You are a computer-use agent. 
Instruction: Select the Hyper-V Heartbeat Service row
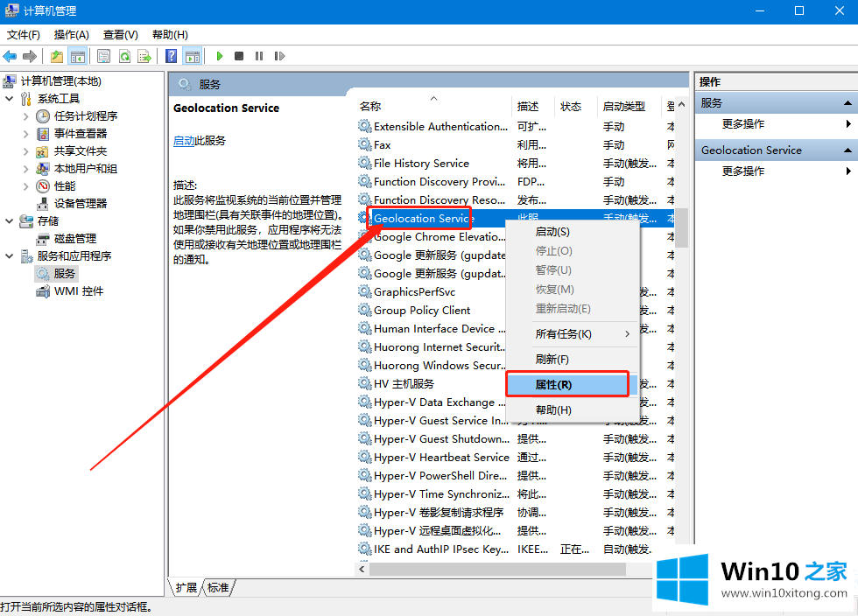point(516,458)
